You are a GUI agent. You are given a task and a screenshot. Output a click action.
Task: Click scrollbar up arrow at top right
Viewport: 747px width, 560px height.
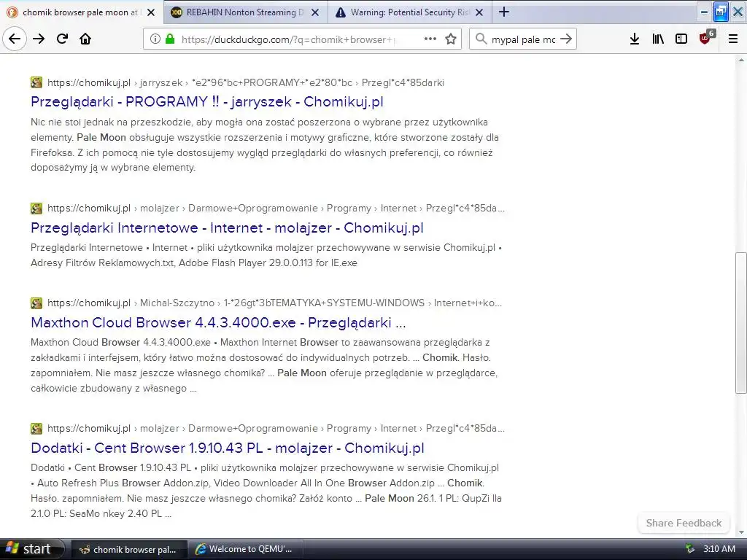[741, 60]
